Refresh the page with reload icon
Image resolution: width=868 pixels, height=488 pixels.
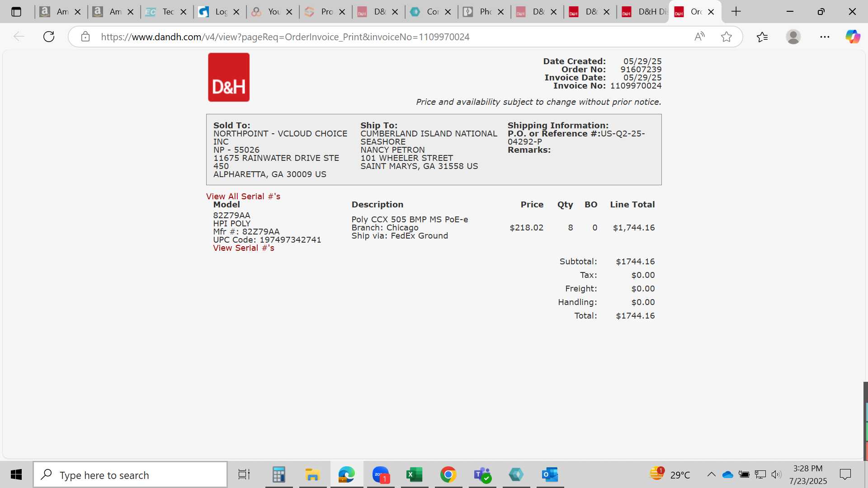49,37
